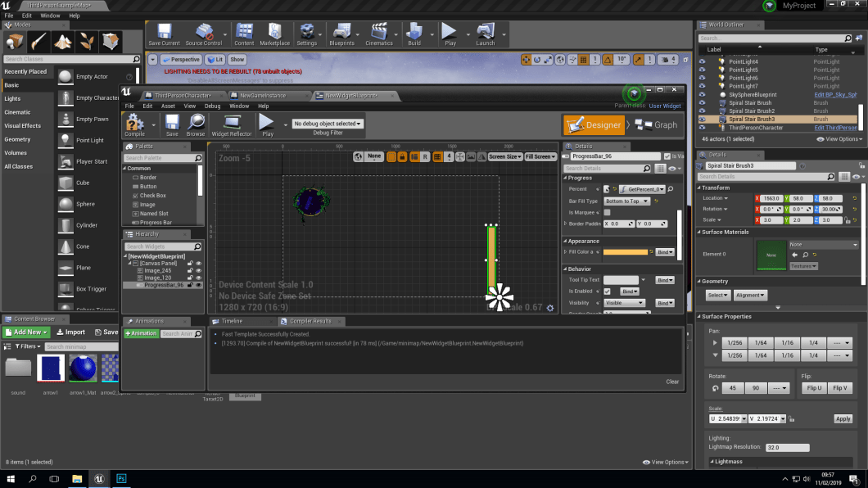Click Add New in Content Browser
This screenshot has height=488, width=868.
pos(26,332)
